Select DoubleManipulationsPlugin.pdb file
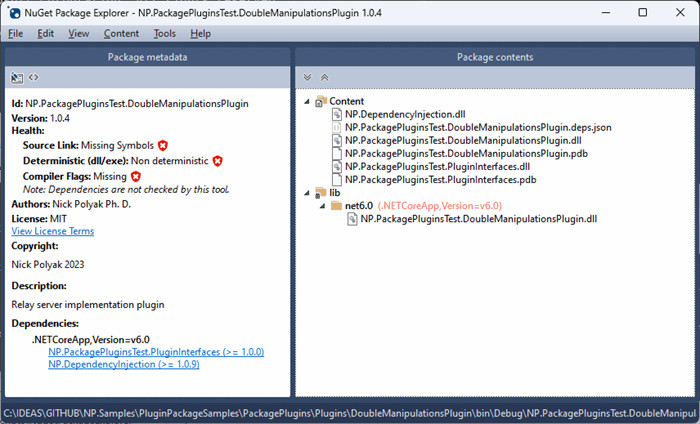 coord(466,154)
